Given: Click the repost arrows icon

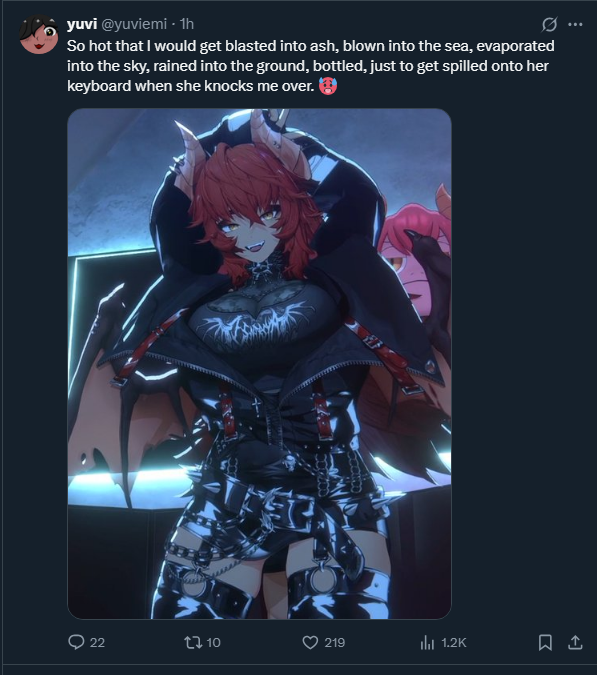Looking at the screenshot, I should coord(193,643).
